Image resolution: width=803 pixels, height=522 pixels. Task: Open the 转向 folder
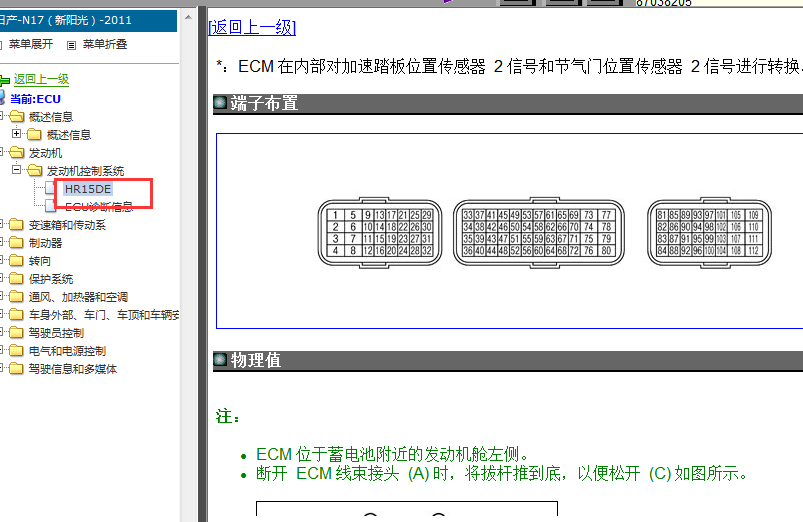pos(39,261)
